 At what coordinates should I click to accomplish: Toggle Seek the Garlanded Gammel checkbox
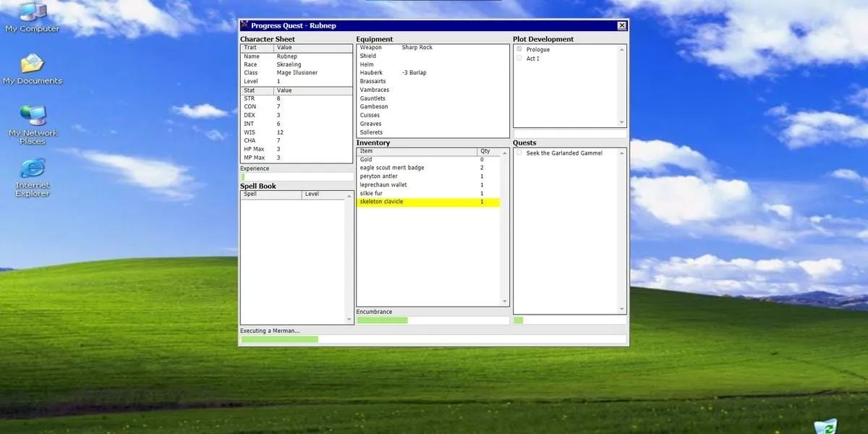click(519, 153)
